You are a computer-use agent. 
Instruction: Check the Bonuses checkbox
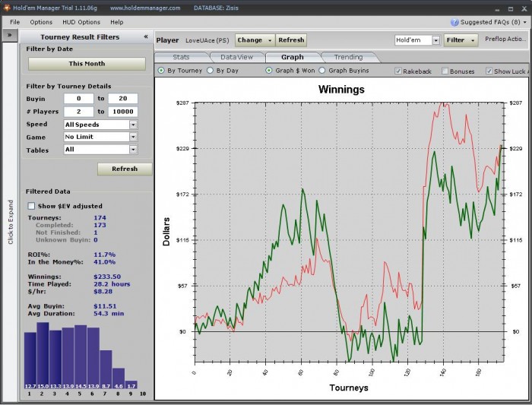pos(445,71)
